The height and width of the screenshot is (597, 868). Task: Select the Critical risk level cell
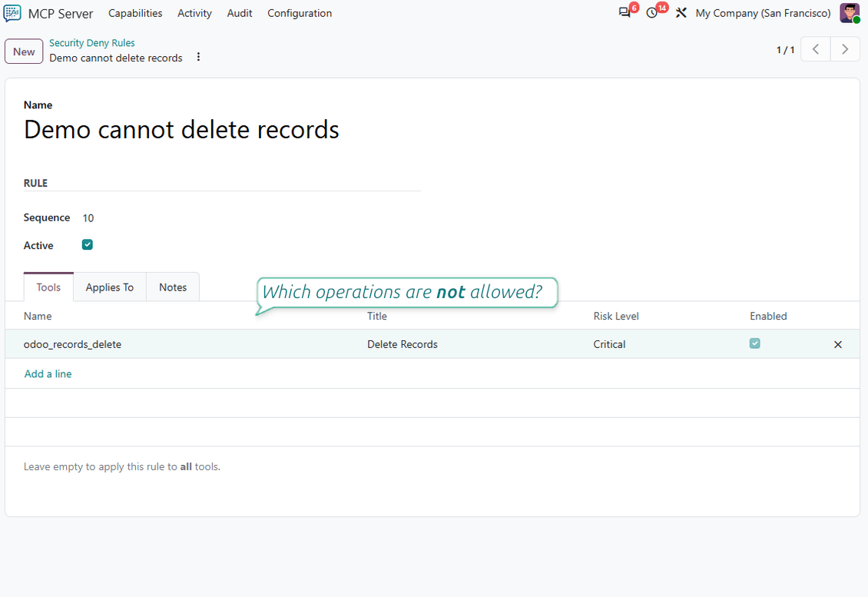point(609,344)
